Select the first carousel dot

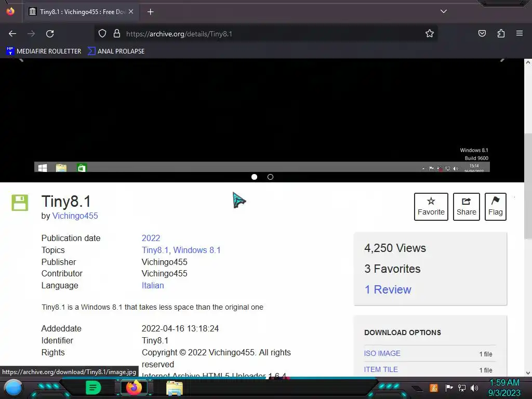[254, 177]
